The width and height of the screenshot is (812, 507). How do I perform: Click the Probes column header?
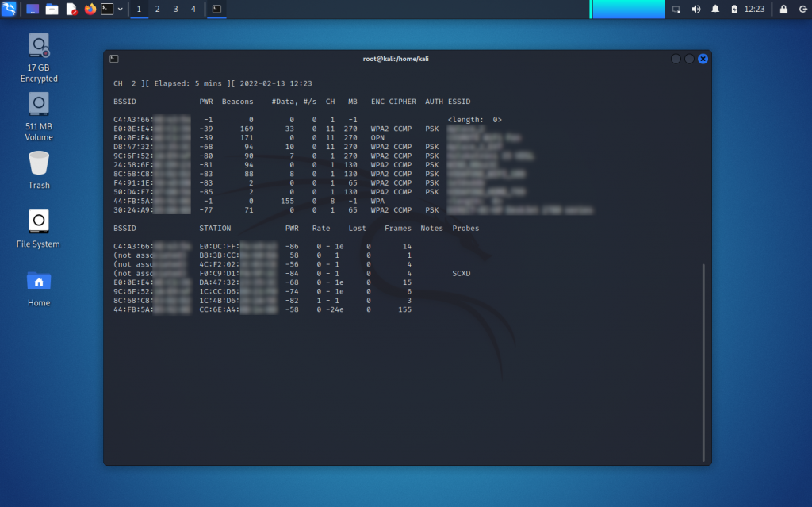click(465, 228)
